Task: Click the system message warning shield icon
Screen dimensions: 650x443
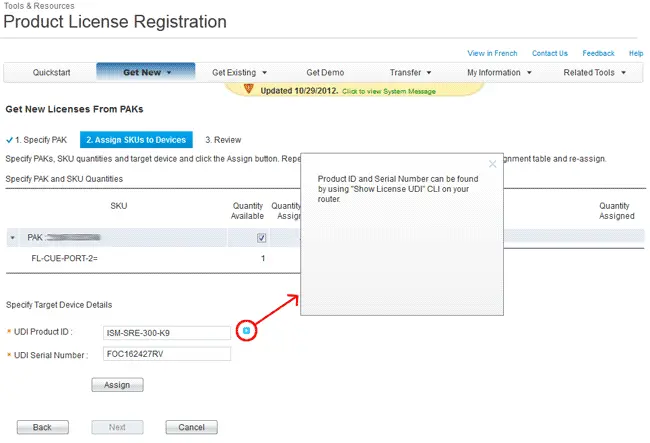Action: [248, 88]
